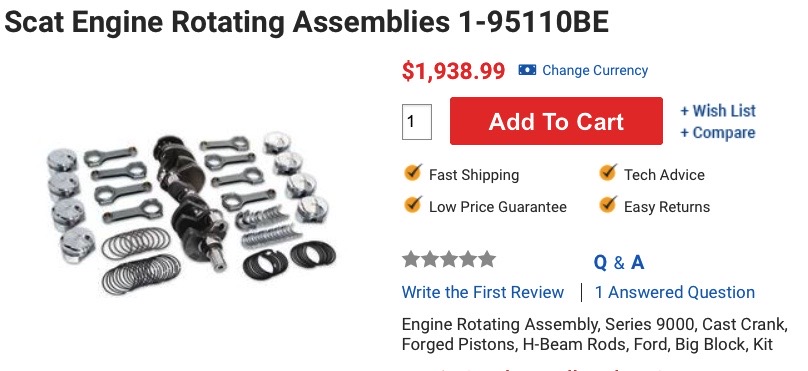Click the Scat Engine Rotating Assemblies title
This screenshot has height=371, width=808.
click(307, 22)
